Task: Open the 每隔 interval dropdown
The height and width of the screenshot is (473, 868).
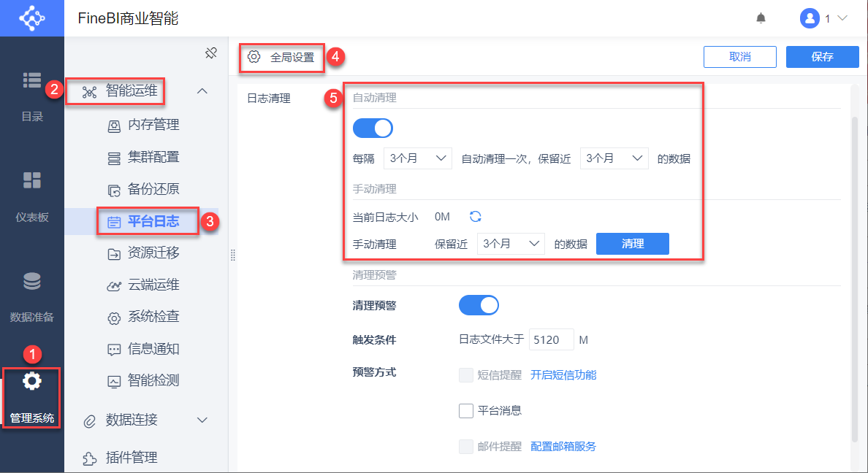Action: [x=418, y=158]
